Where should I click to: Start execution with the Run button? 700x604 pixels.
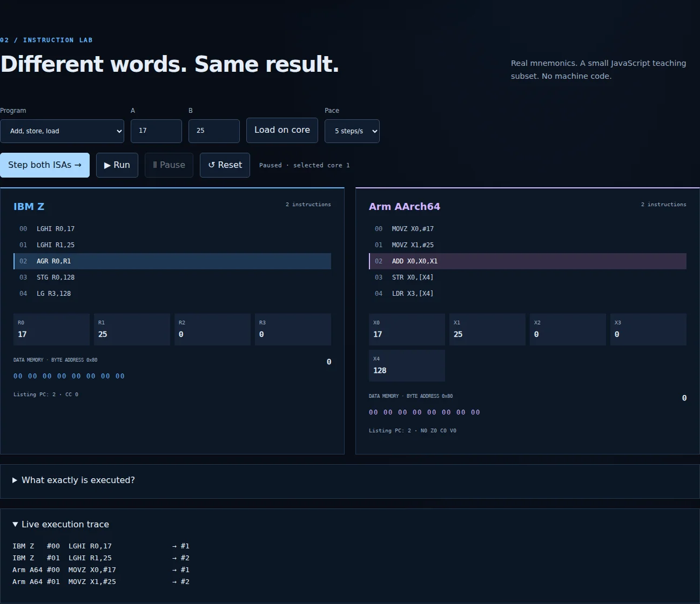[x=117, y=165]
